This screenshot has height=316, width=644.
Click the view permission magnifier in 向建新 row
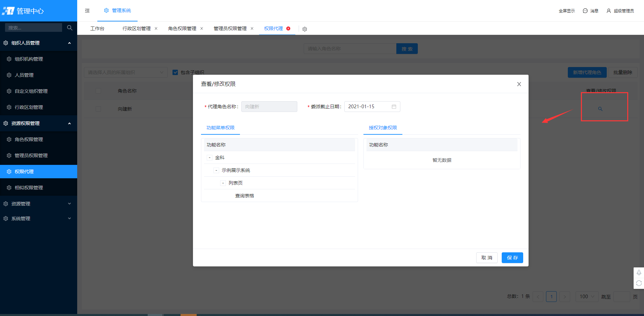[600, 109]
